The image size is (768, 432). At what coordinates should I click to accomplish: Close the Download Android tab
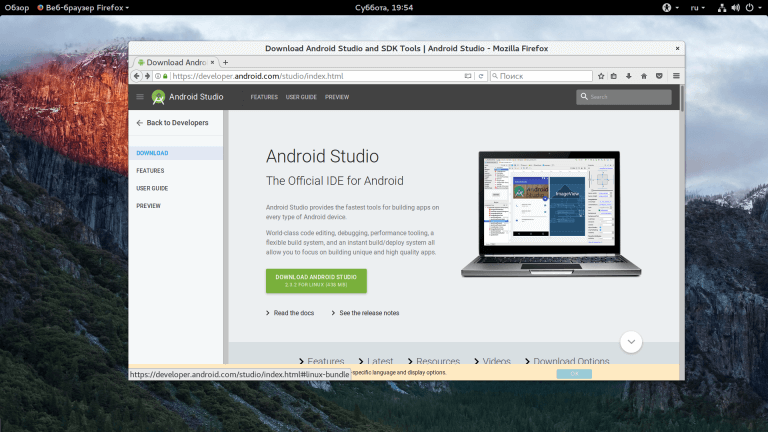click(212, 62)
